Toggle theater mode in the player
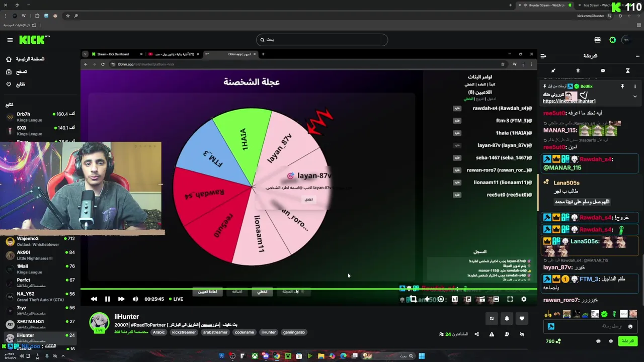This screenshot has width=644, height=362. tap(496, 299)
